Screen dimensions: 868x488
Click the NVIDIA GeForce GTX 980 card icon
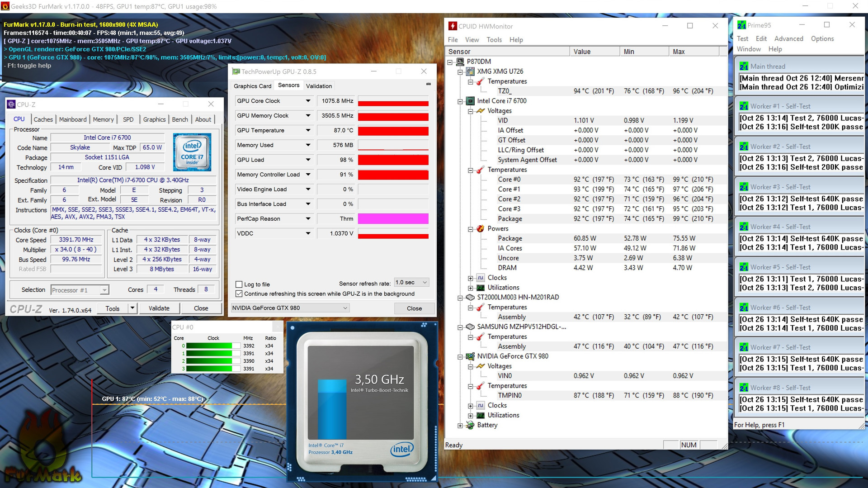[x=470, y=356]
